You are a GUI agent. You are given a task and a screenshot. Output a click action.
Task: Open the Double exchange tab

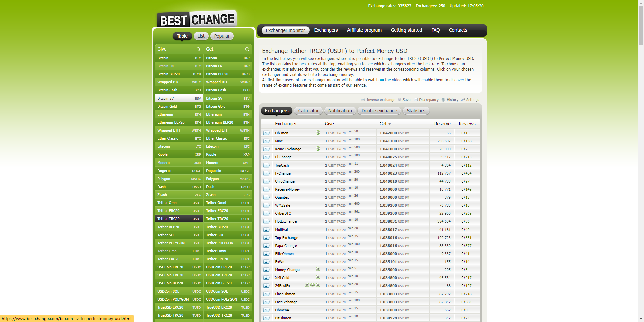379,111
